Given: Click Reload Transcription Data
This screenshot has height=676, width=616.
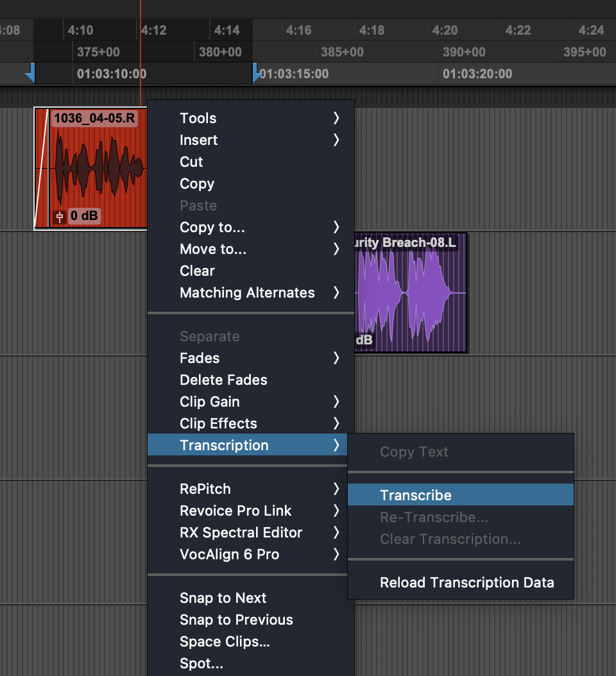Looking at the screenshot, I should pyautogui.click(x=461, y=582).
